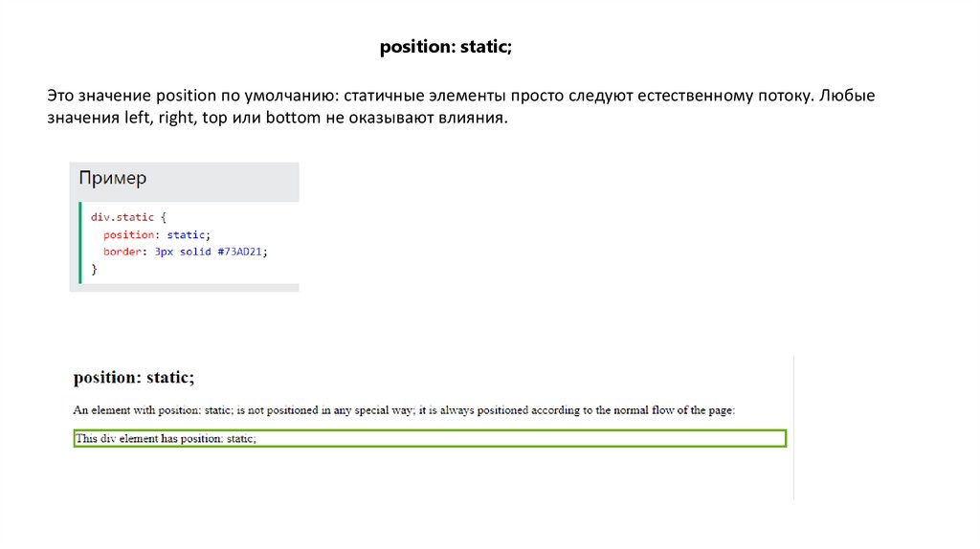Screen dimensions: 980x549
Task: Click the "solid" border style keyword
Action: (193, 252)
